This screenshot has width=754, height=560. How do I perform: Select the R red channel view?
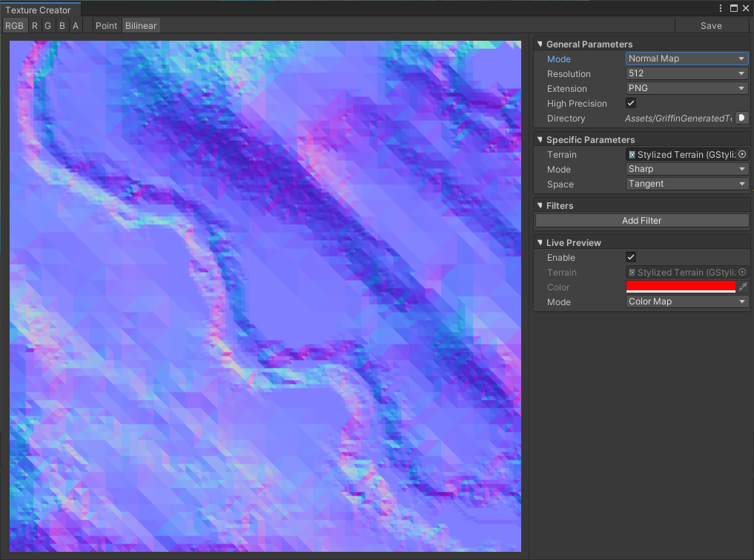(33, 25)
